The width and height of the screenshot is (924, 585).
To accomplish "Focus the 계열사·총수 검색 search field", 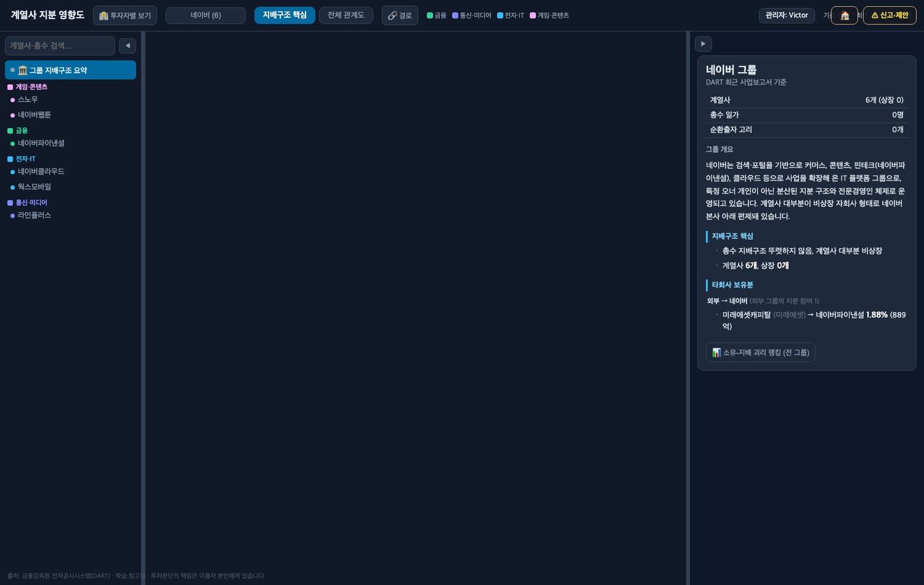I will pyautogui.click(x=60, y=46).
